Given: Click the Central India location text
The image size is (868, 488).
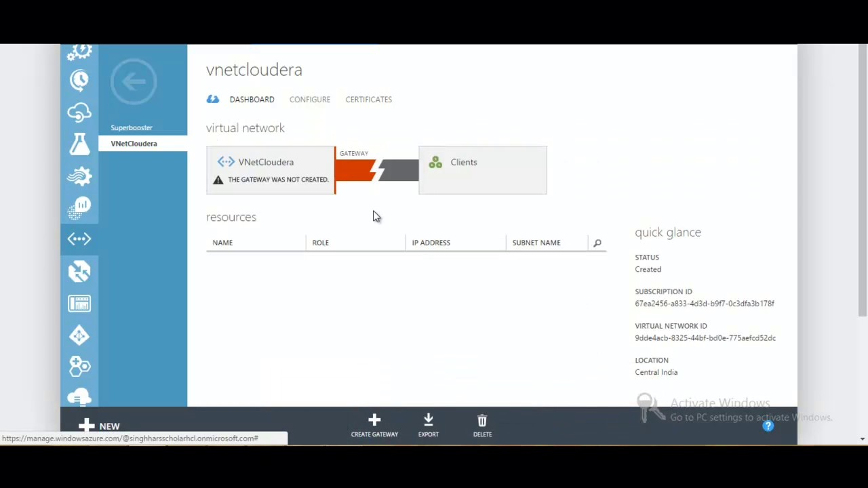Looking at the screenshot, I should pyautogui.click(x=656, y=372).
